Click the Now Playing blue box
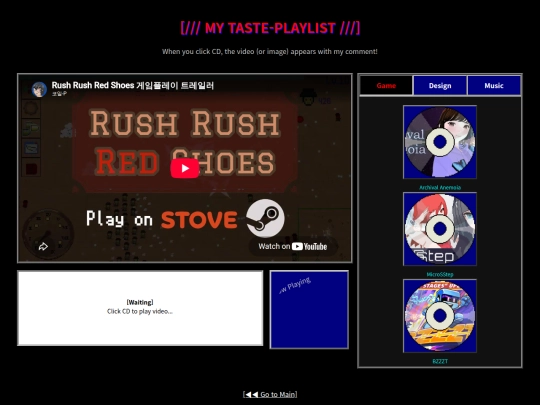540x405 pixels. (x=309, y=310)
